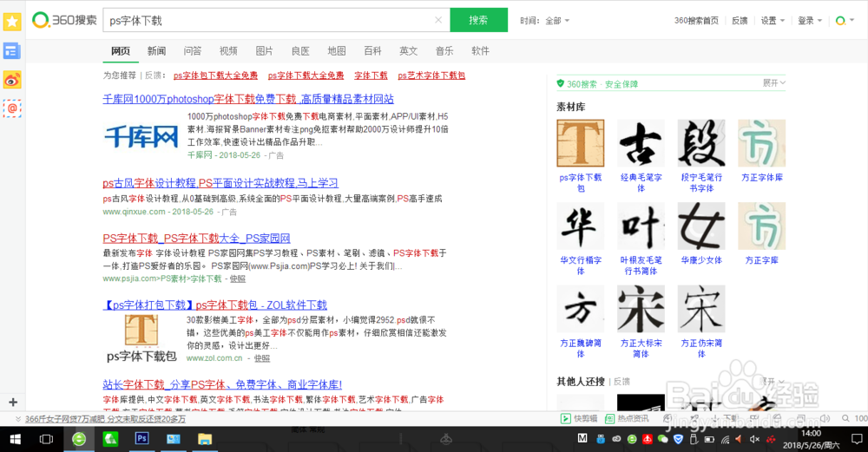This screenshot has width=868, height=452.
Task: Click the 360 account avatar icon
Action: point(841,21)
